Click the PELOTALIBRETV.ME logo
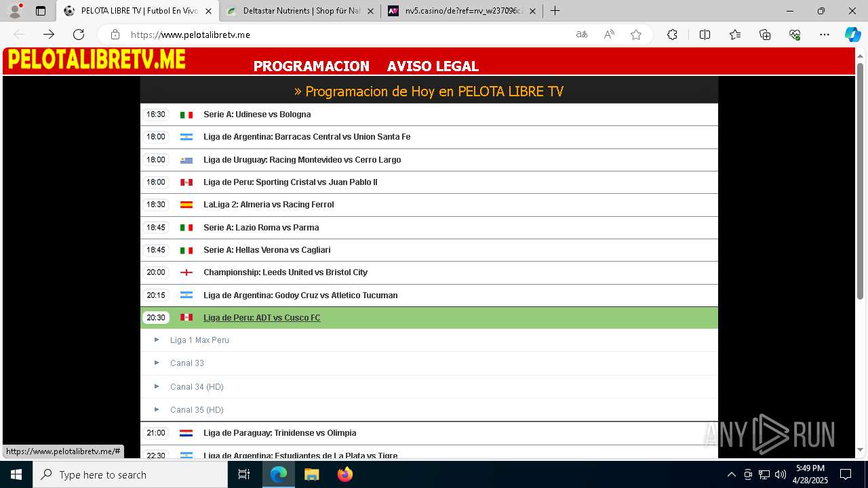 point(96,60)
